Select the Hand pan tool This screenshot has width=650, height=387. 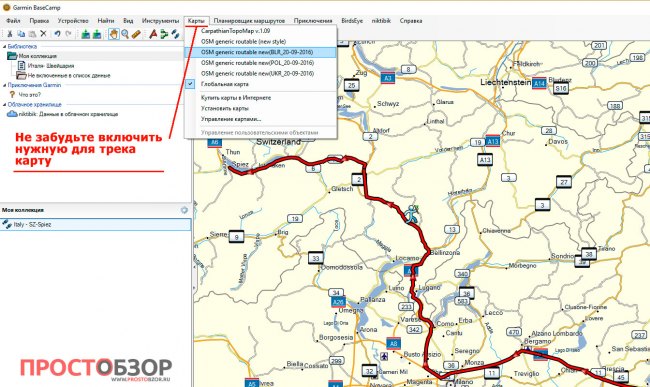pyautogui.click(x=114, y=34)
